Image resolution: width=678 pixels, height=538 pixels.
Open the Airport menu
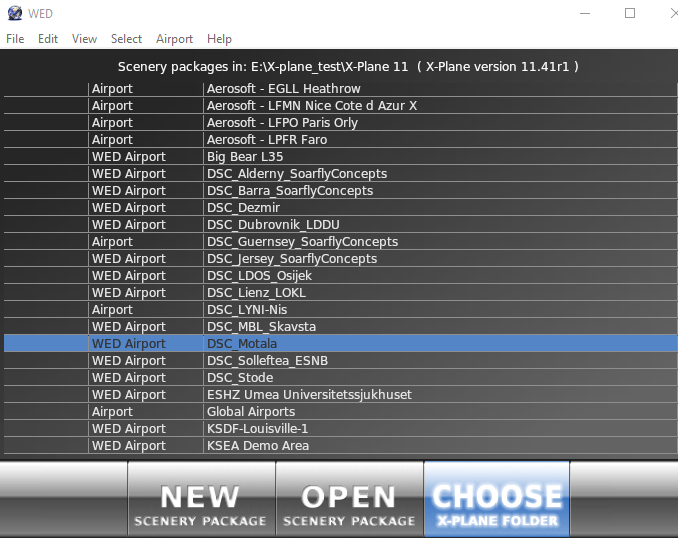[x=174, y=39]
